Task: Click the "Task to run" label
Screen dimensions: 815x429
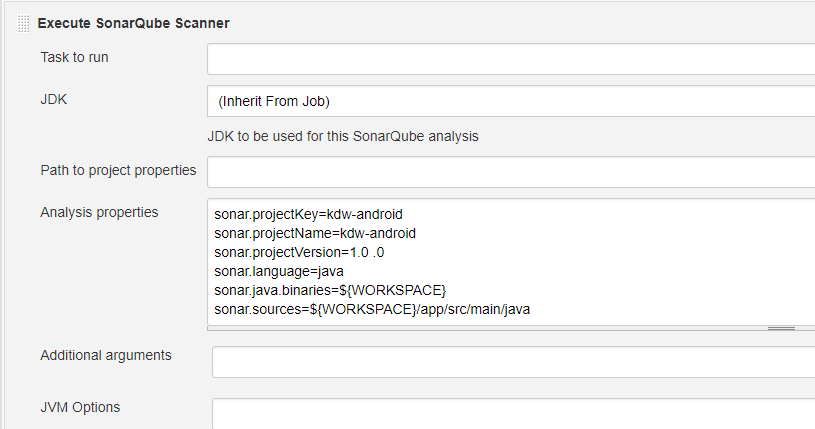Action: pyautogui.click(x=75, y=57)
